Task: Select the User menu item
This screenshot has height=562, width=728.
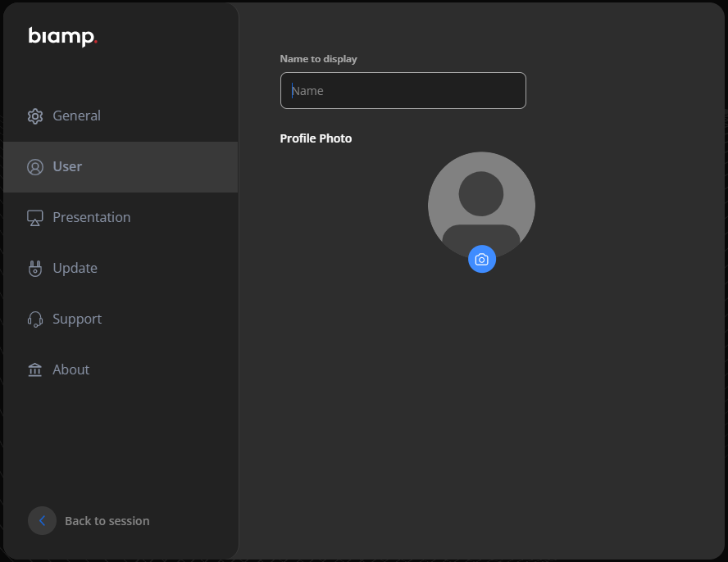Action: 67,167
